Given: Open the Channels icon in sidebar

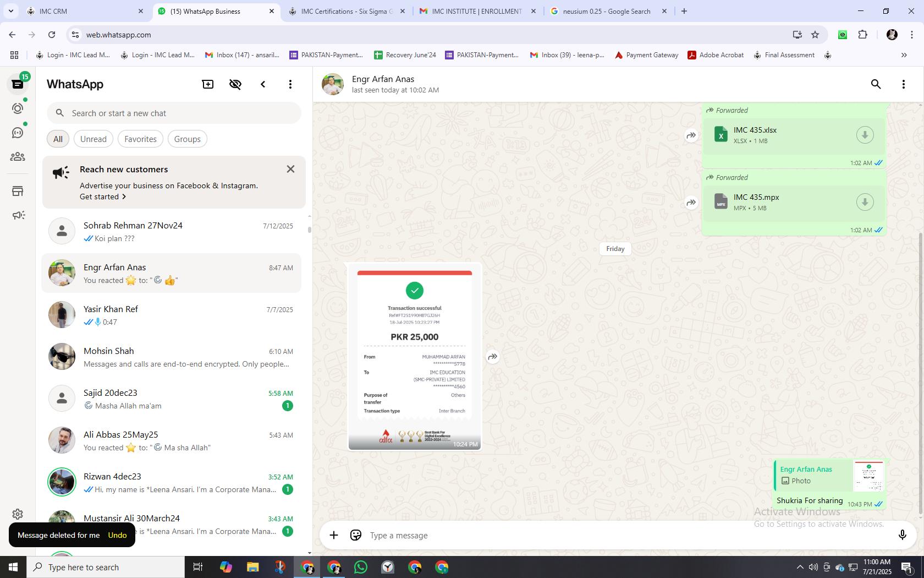Looking at the screenshot, I should (18, 133).
